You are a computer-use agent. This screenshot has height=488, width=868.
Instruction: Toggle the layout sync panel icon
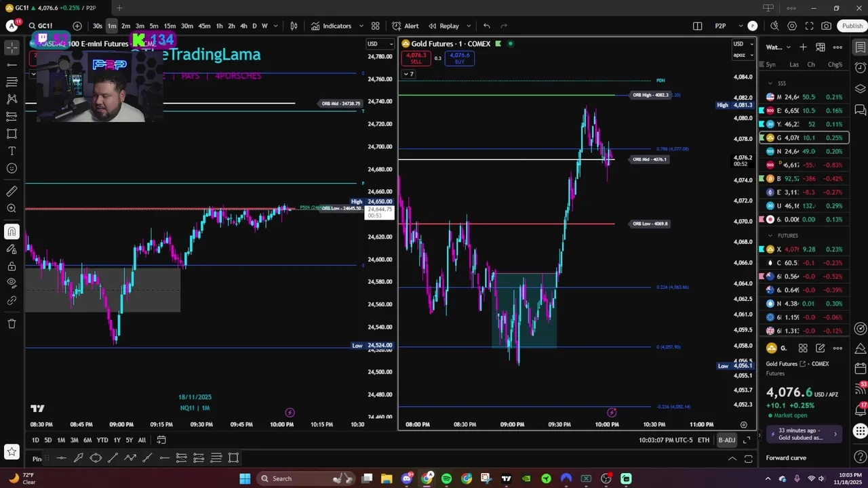(697, 26)
